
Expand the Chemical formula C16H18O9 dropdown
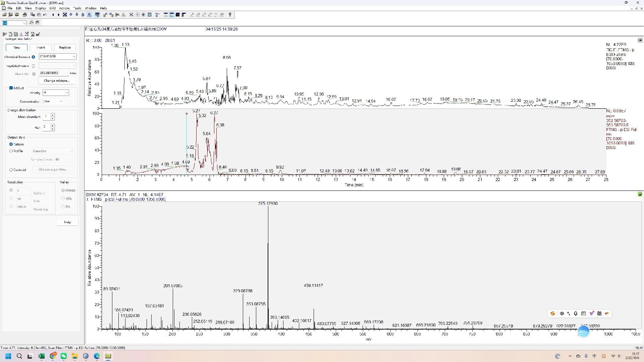[x=74, y=57]
